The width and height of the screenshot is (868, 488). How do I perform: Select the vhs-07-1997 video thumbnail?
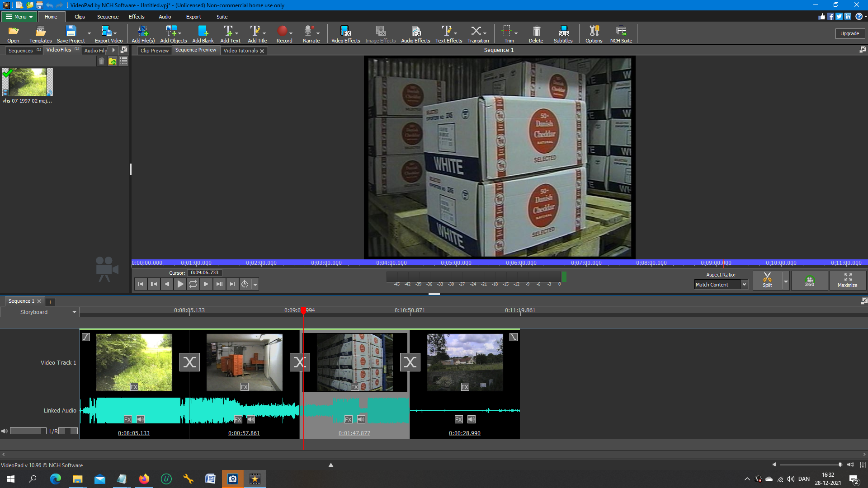[28, 82]
